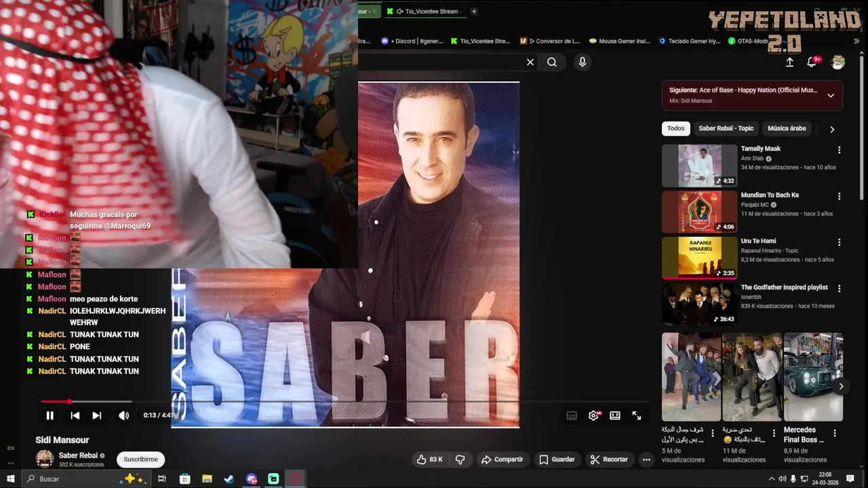Screen dimensions: 868x488
Task: Select the Música árabe chip
Action: (787, 128)
